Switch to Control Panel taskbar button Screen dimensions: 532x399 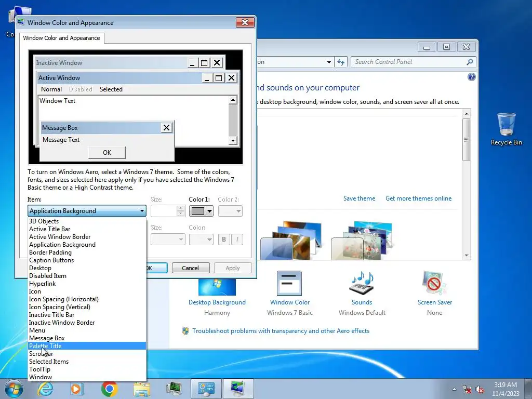pyautogui.click(x=206, y=389)
